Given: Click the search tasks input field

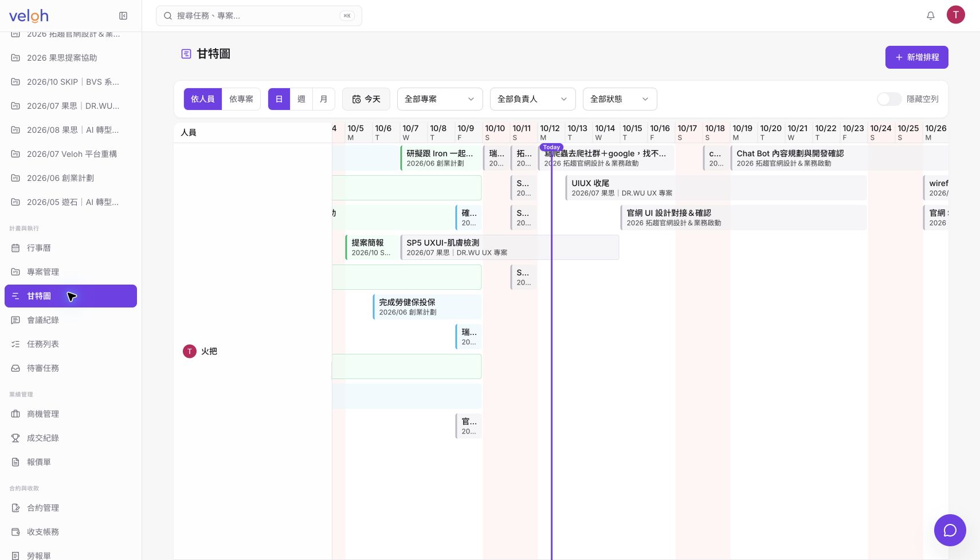Looking at the screenshot, I should (259, 16).
